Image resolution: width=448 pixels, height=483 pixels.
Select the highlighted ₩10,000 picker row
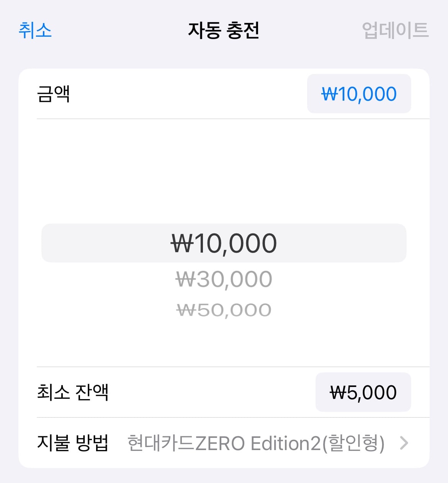pos(224,243)
